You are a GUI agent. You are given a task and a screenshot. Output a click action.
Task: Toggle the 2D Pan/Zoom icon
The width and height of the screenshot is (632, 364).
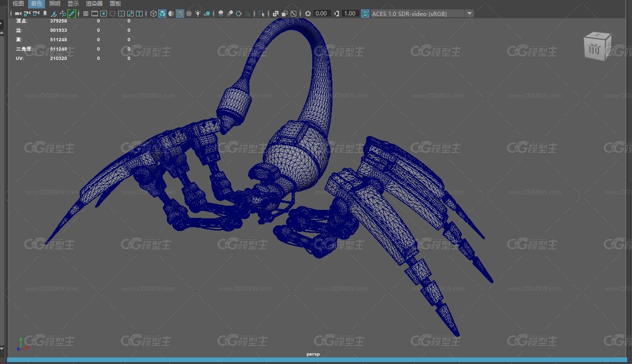(x=63, y=14)
